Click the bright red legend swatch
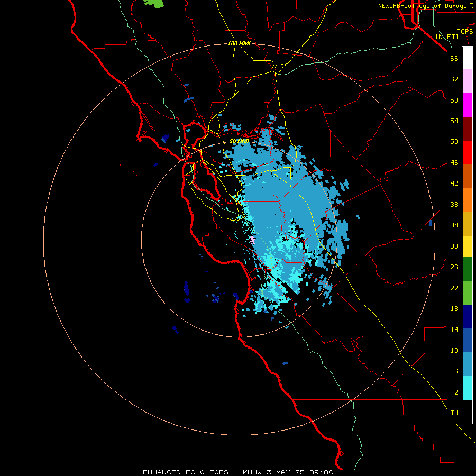This screenshot has width=476, height=476. click(x=467, y=152)
